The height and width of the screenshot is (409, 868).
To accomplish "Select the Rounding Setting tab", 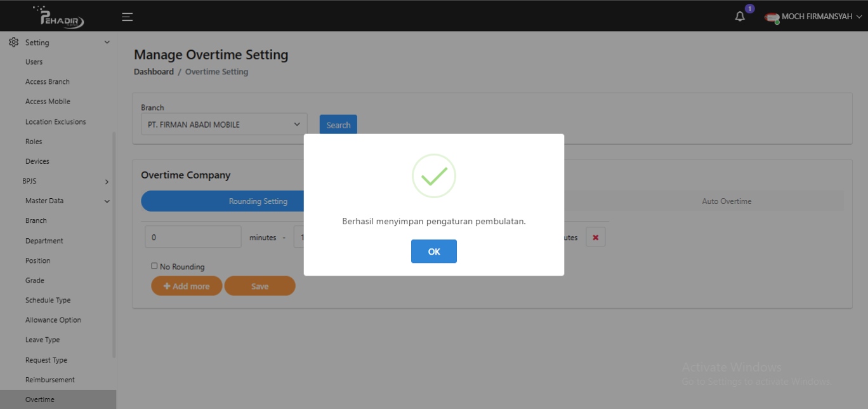I will (x=258, y=201).
